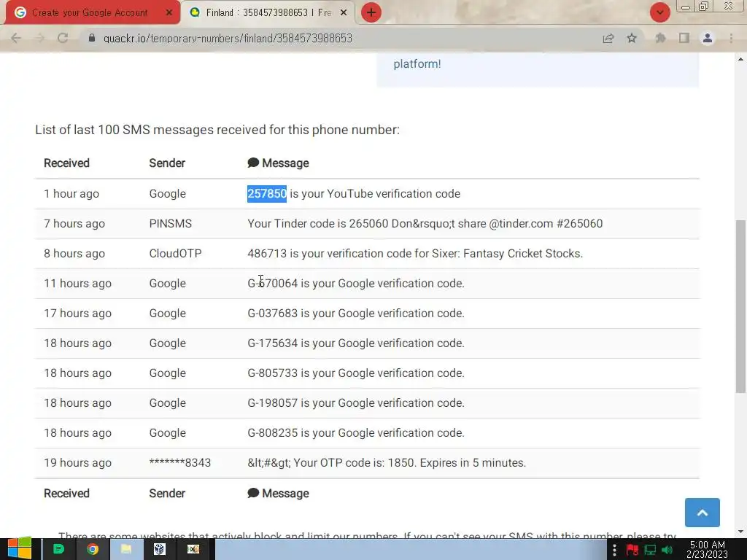Click the red flag tray icon
Screen dimensions: 747x560
[632, 550]
